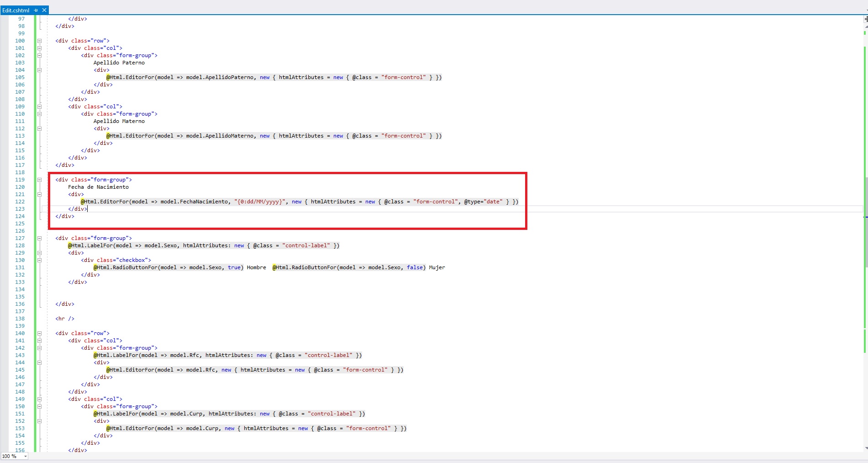
Task: Click 'model.ApellidoPaterno' in the code
Action: point(220,77)
